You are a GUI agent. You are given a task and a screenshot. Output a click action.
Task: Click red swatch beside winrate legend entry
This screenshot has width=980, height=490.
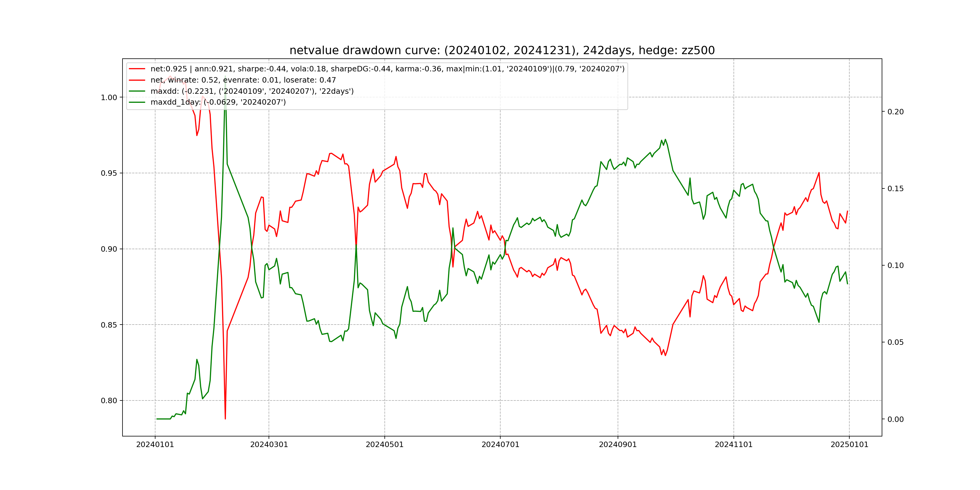coord(137,80)
